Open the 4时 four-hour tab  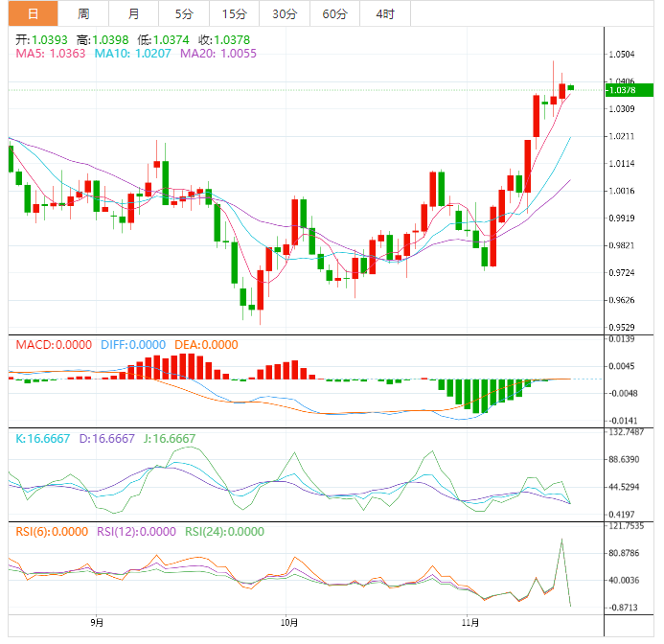pos(384,13)
